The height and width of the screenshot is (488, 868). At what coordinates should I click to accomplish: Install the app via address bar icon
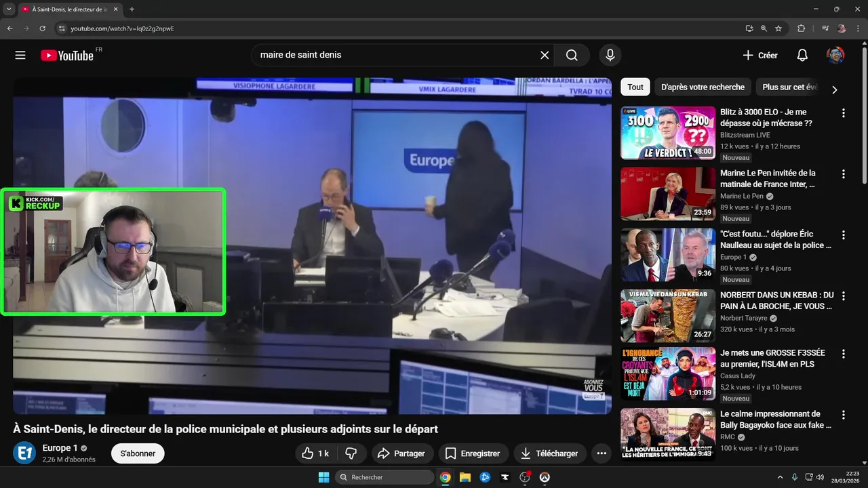pyautogui.click(x=749, y=28)
